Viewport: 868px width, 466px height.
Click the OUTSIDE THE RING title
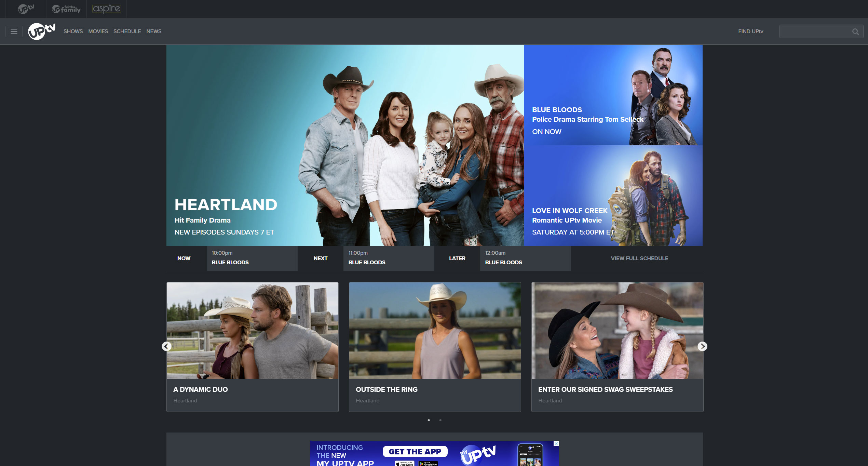click(386, 389)
